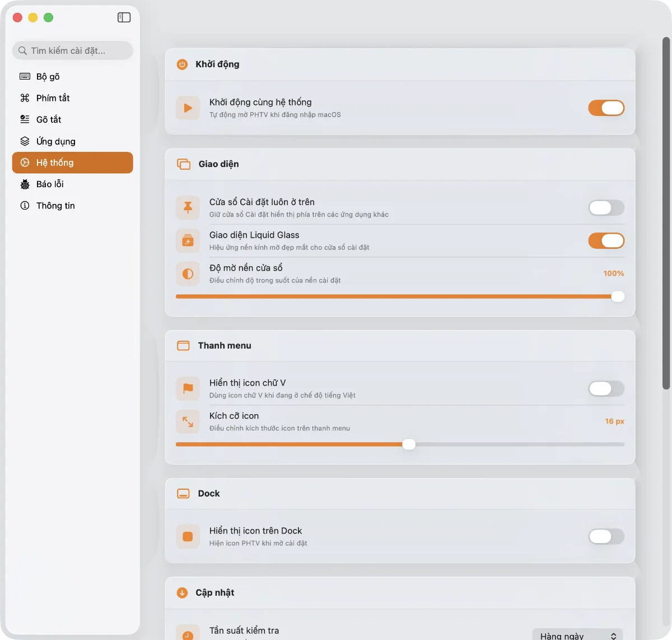This screenshot has width=672, height=640.
Task: Click the flag icon for Hiển thị icon chữ V
Action: click(x=188, y=388)
